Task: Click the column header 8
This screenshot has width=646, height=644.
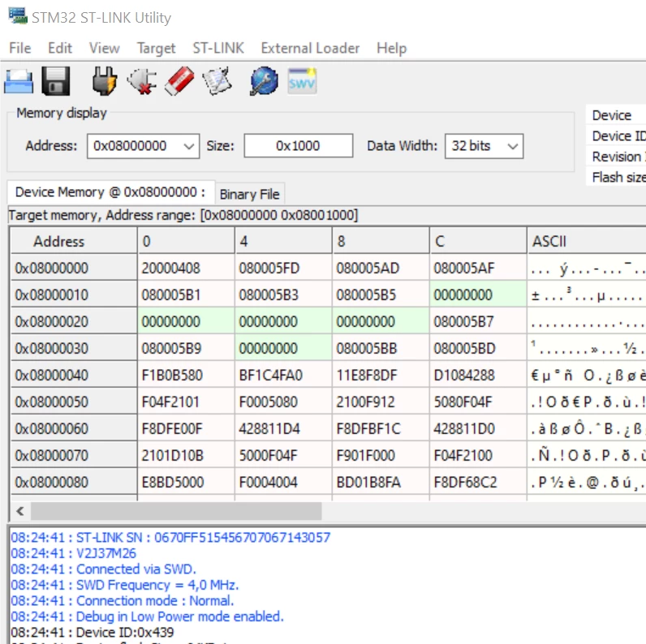Action: click(381, 241)
